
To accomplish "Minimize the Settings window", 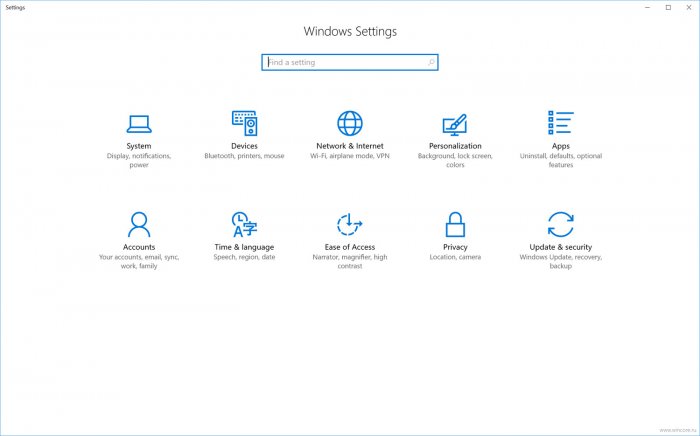I will coord(648,7).
